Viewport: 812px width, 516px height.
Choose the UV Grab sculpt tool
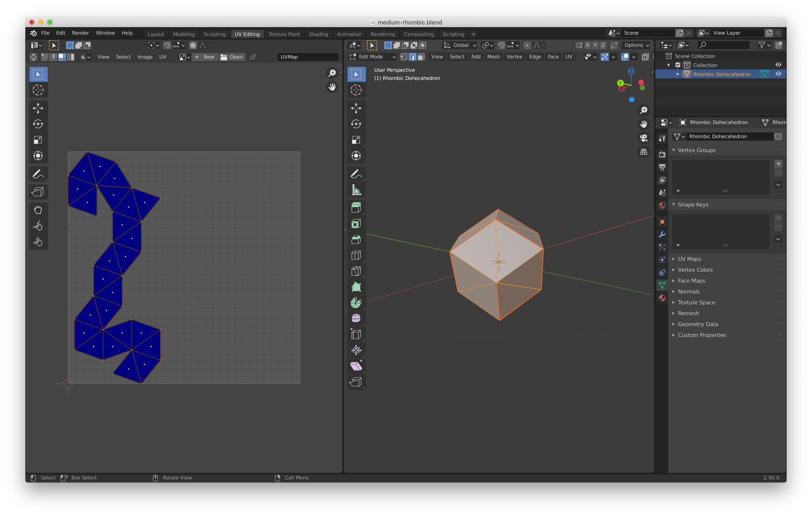(38, 210)
